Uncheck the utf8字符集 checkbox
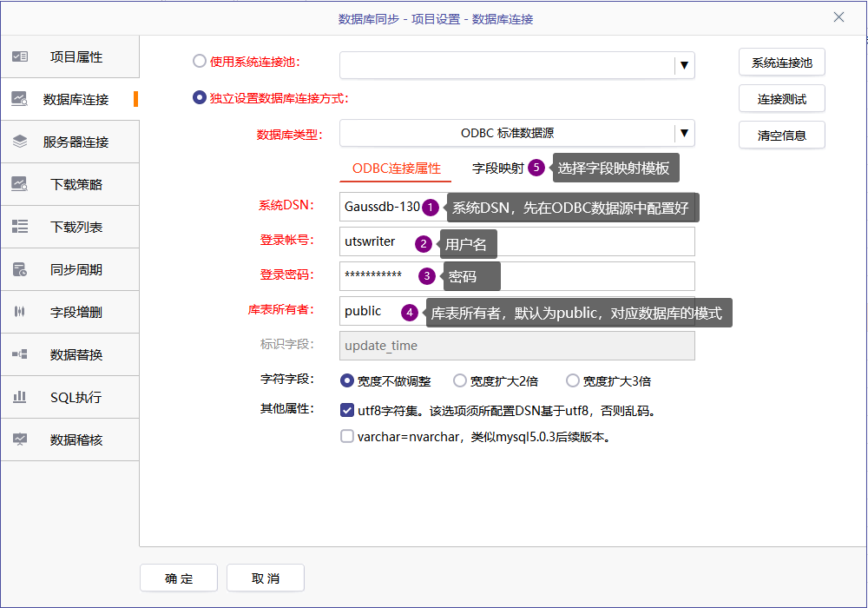Image resolution: width=868 pixels, height=608 pixels. tap(346, 410)
